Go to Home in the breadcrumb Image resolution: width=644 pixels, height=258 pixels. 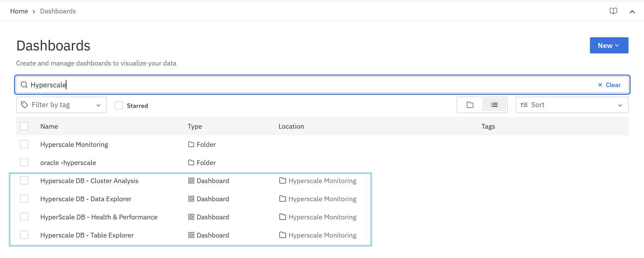(x=19, y=11)
